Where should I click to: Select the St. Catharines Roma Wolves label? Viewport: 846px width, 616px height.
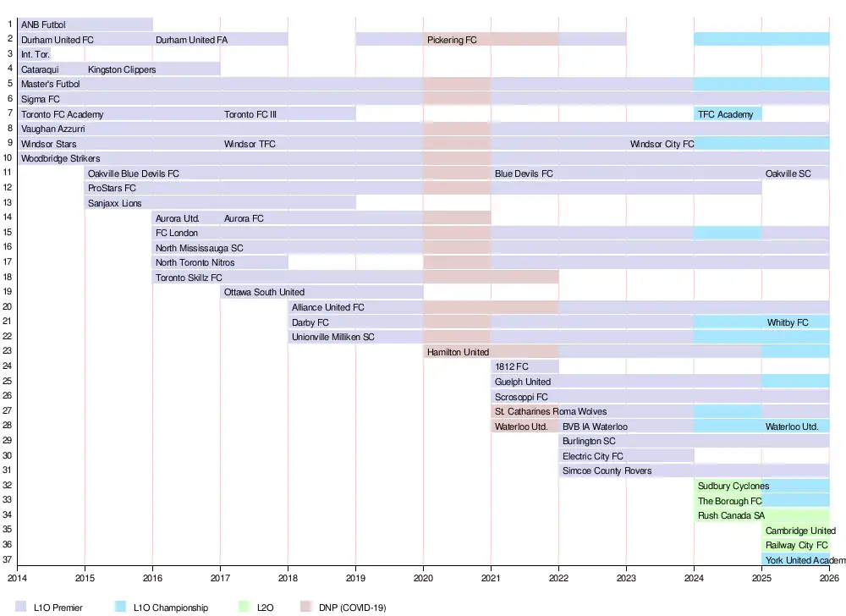[x=550, y=411]
